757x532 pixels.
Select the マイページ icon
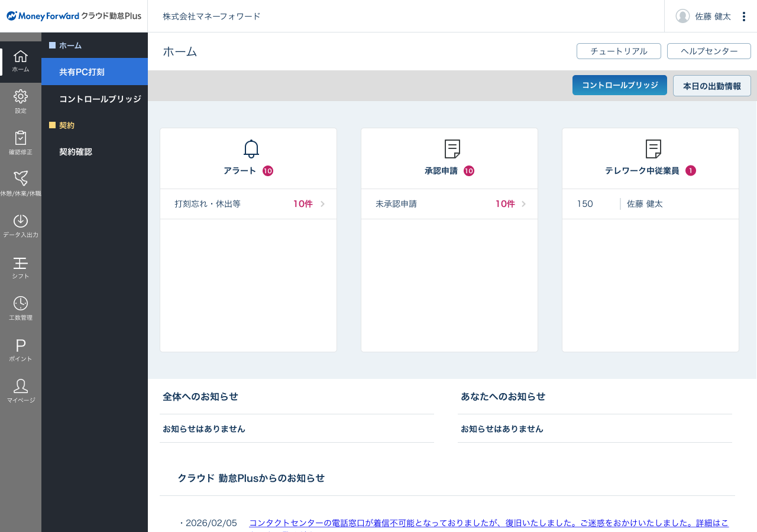(x=21, y=390)
